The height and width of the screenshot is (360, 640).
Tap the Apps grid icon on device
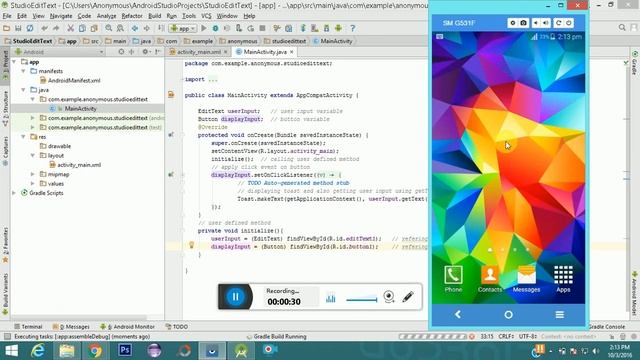563,279
